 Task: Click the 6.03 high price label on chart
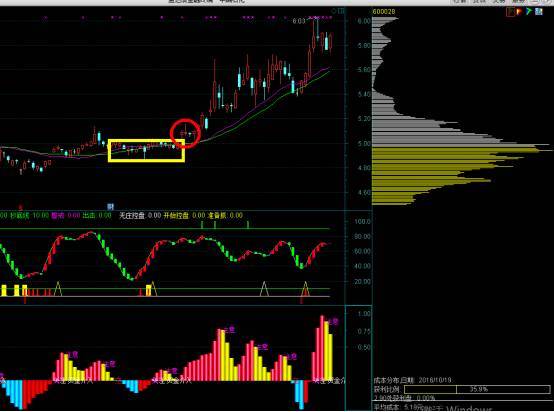[x=299, y=21]
